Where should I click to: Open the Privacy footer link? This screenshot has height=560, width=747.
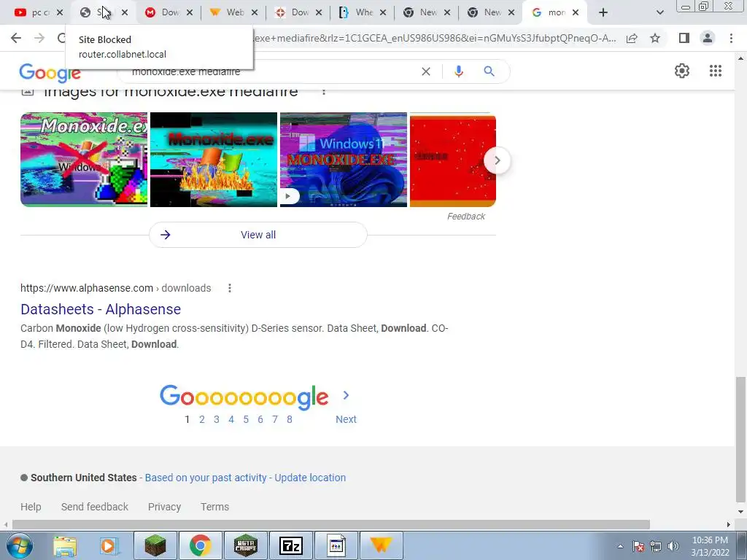(x=164, y=507)
